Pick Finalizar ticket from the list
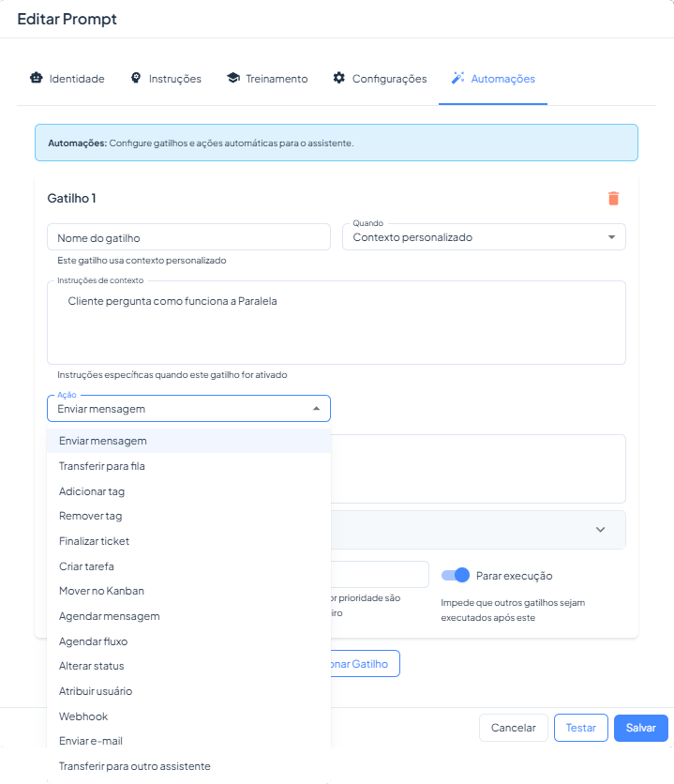This screenshot has width=674, height=784. (x=188, y=541)
